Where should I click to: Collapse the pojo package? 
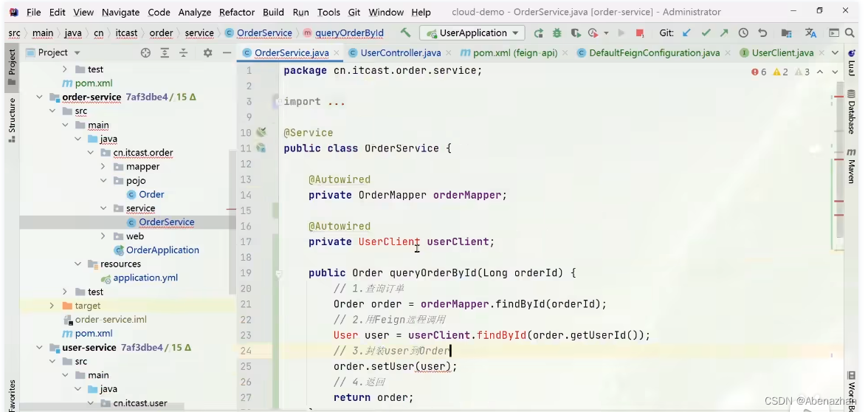coord(103,180)
